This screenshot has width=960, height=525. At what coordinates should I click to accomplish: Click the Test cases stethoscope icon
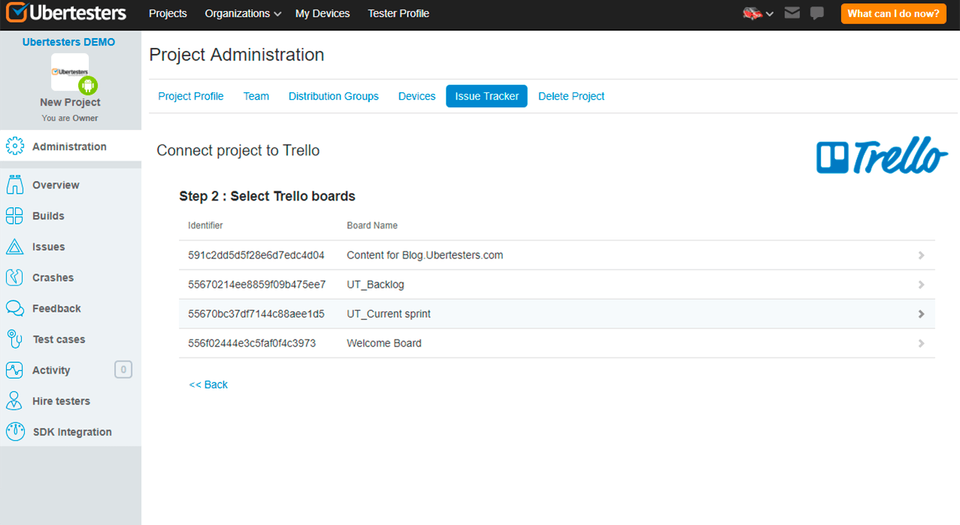[x=15, y=339]
